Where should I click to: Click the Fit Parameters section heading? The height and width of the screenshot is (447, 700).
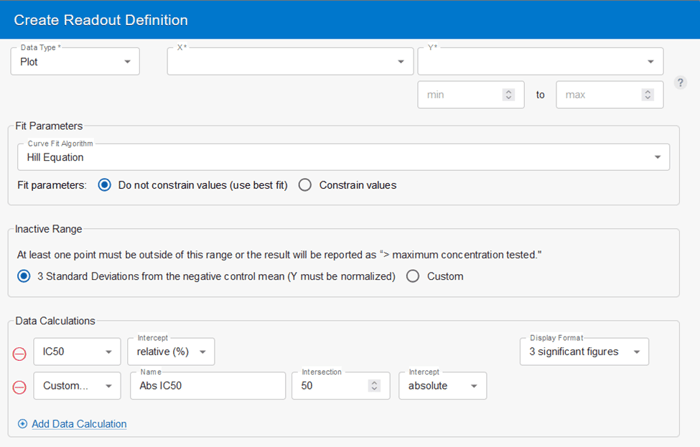click(49, 126)
